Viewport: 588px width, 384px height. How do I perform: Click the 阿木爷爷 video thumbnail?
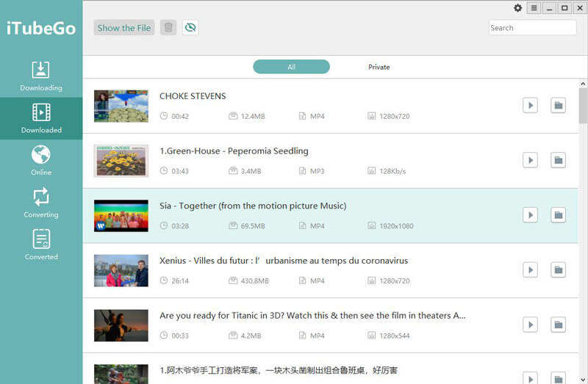[121, 374]
